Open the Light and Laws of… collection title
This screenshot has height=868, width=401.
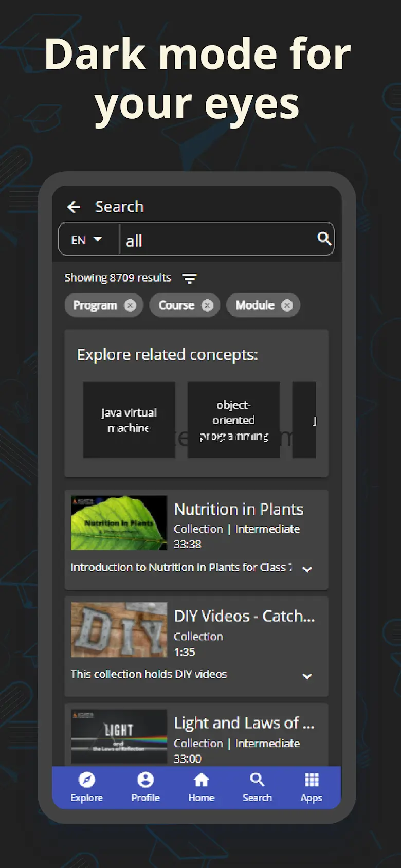[x=244, y=723]
